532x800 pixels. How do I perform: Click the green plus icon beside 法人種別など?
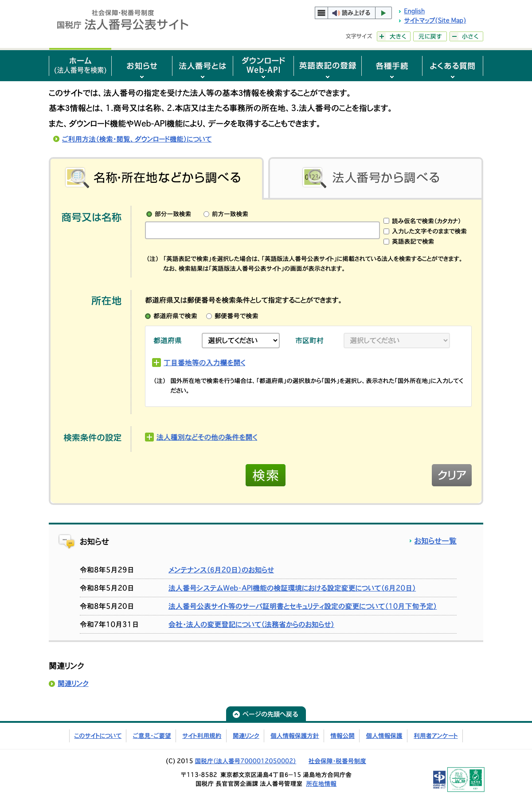[149, 437]
